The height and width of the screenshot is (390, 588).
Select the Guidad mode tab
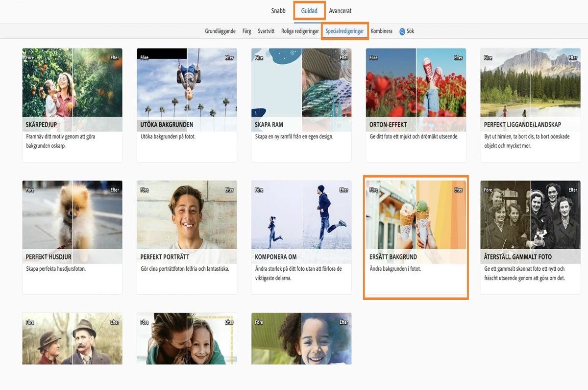310,11
